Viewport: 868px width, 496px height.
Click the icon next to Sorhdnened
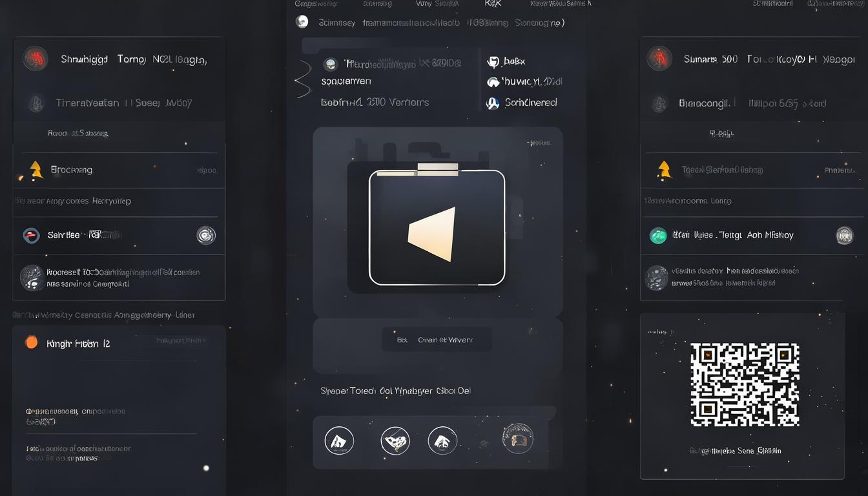[493, 103]
